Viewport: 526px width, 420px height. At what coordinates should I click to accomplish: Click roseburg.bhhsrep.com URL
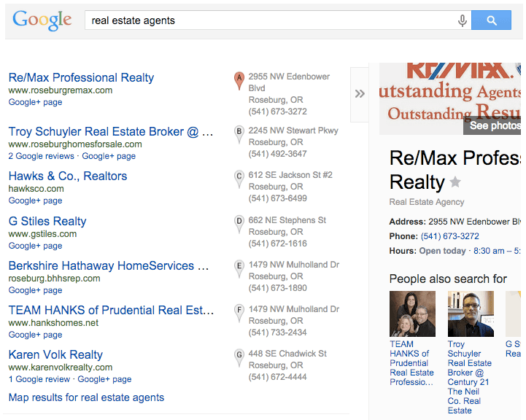click(54, 279)
